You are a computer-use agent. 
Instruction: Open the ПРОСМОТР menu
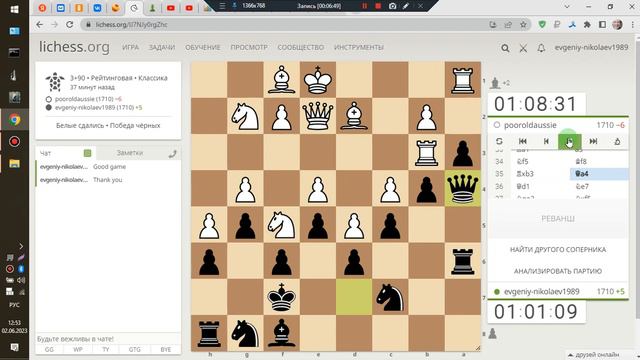(249, 47)
